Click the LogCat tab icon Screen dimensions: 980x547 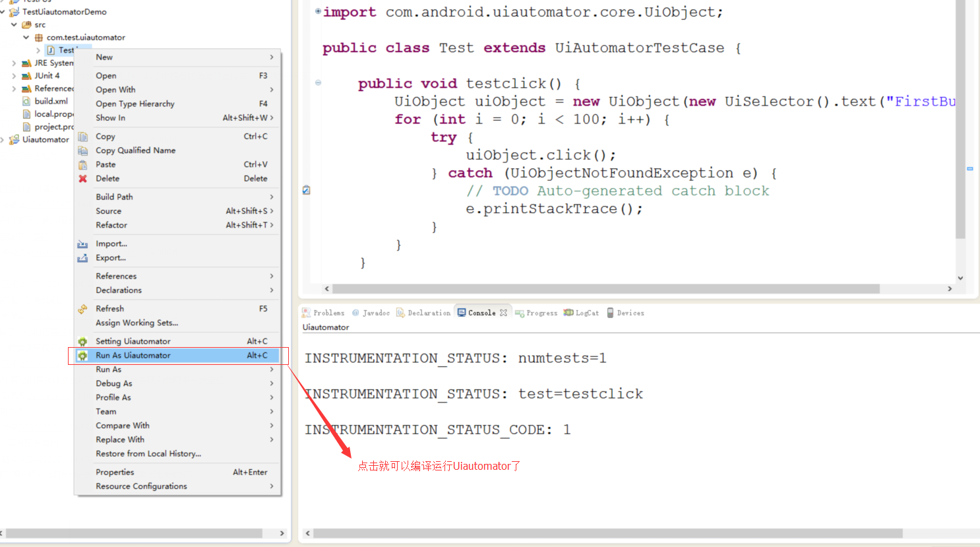[x=568, y=313]
